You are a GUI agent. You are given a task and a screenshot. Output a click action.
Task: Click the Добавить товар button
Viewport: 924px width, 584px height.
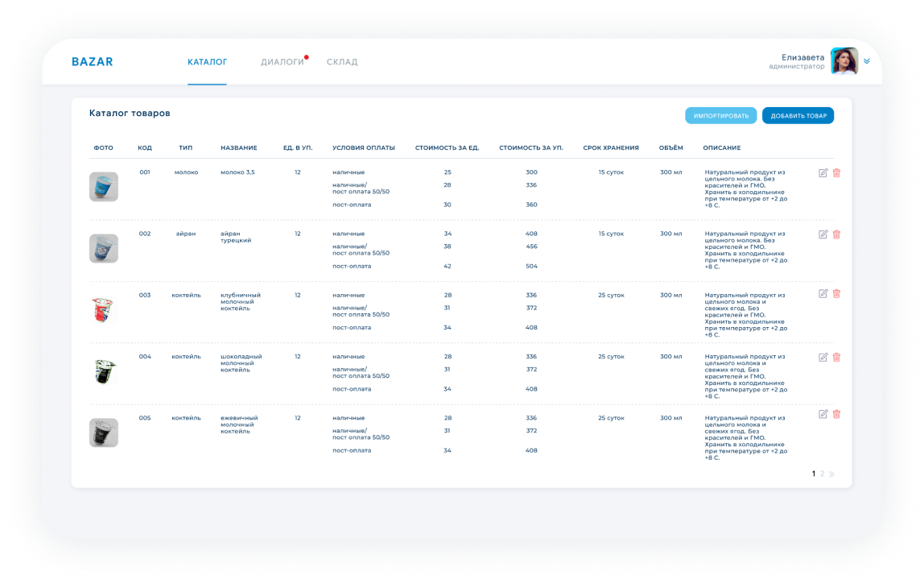798,116
